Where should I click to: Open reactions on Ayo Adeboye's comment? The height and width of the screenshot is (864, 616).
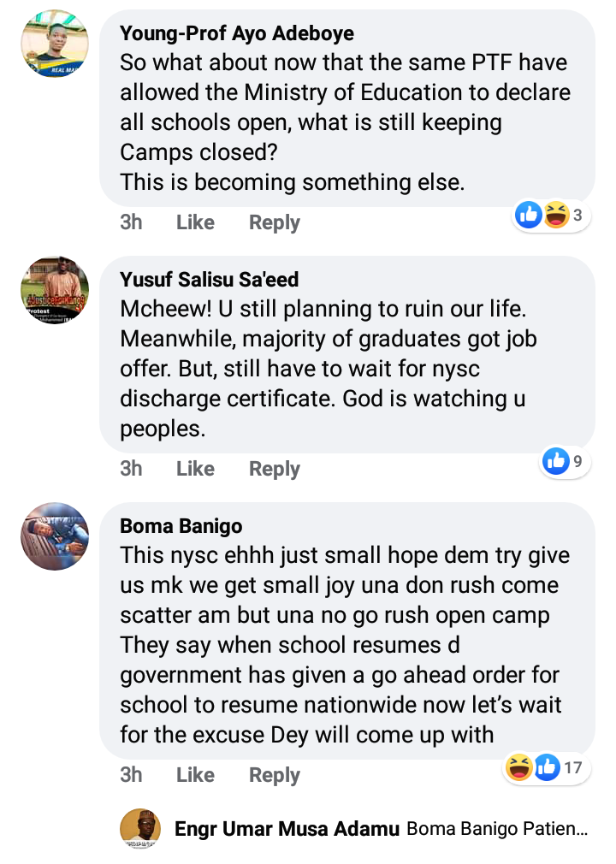click(x=553, y=216)
